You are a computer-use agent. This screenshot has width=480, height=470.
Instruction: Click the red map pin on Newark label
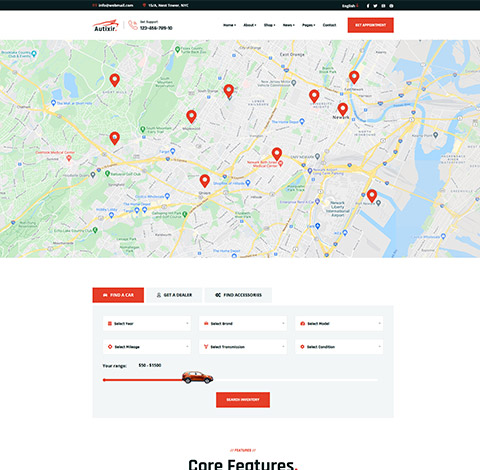[342, 109]
